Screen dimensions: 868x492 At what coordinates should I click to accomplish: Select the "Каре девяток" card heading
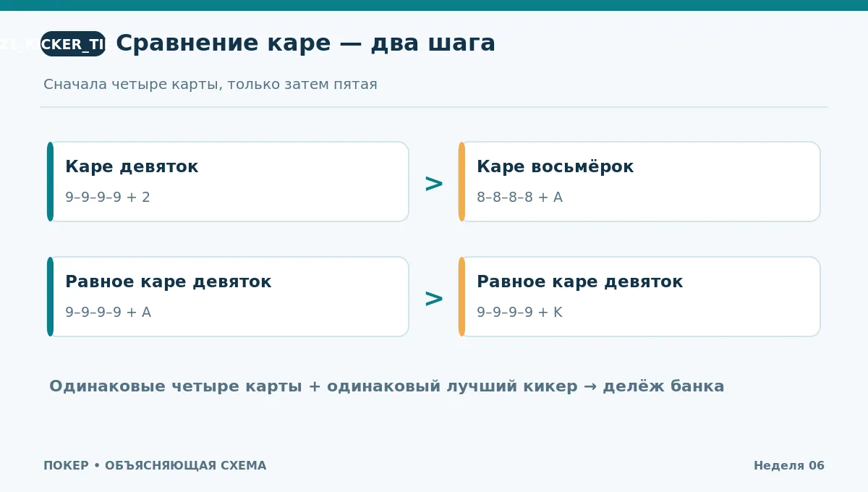(x=132, y=167)
